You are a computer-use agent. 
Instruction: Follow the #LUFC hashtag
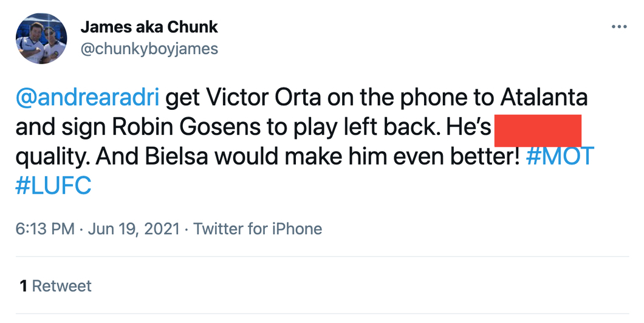point(53,186)
